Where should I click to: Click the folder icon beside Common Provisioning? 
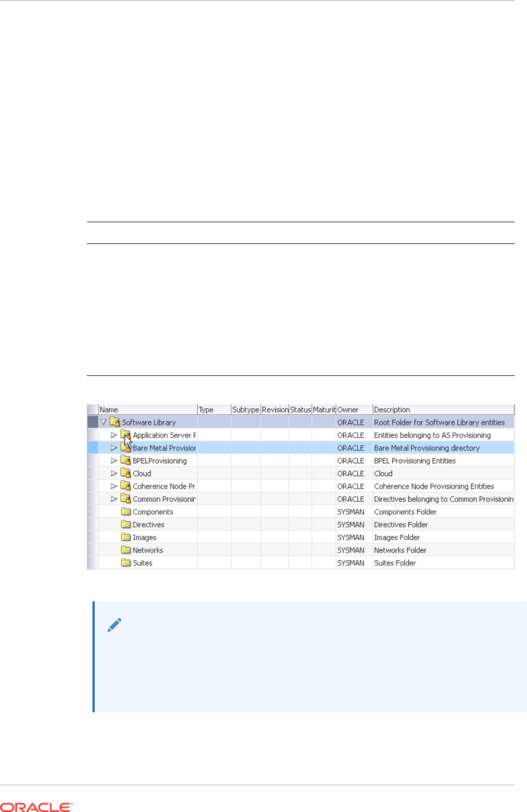pos(125,499)
